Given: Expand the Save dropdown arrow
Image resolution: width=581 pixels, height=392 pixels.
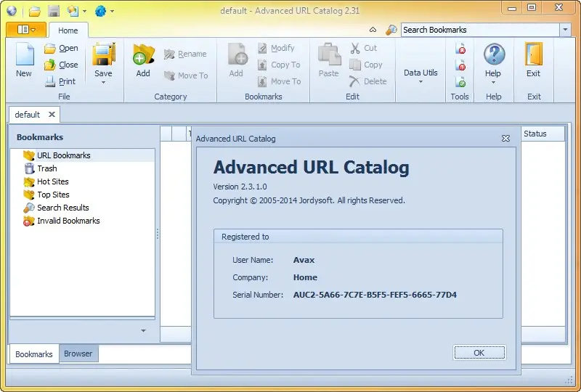Looking at the screenshot, I should coord(103,82).
